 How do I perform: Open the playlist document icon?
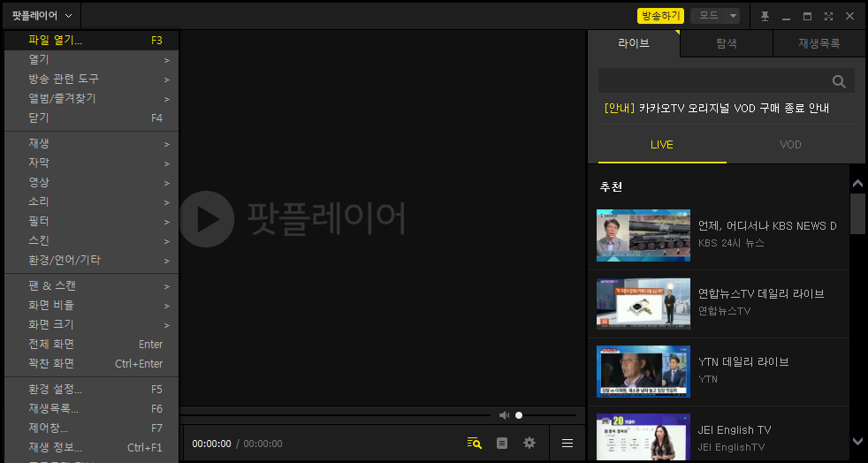click(502, 443)
